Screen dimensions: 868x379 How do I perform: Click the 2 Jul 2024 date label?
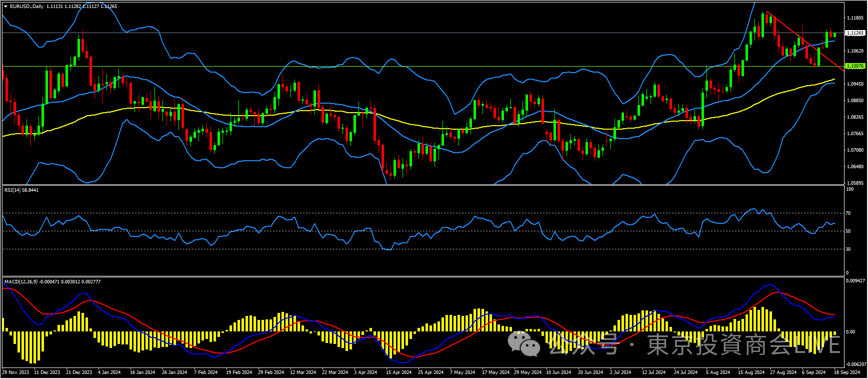pyautogui.click(x=620, y=372)
